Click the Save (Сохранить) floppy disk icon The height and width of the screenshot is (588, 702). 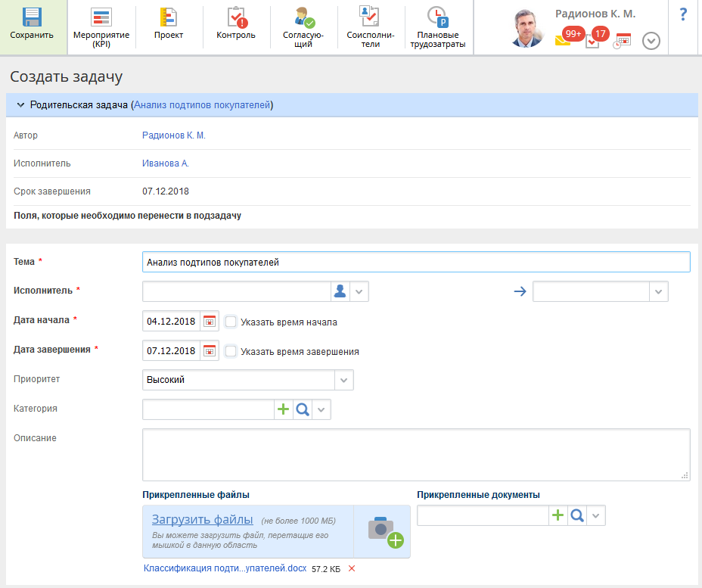[x=32, y=17]
